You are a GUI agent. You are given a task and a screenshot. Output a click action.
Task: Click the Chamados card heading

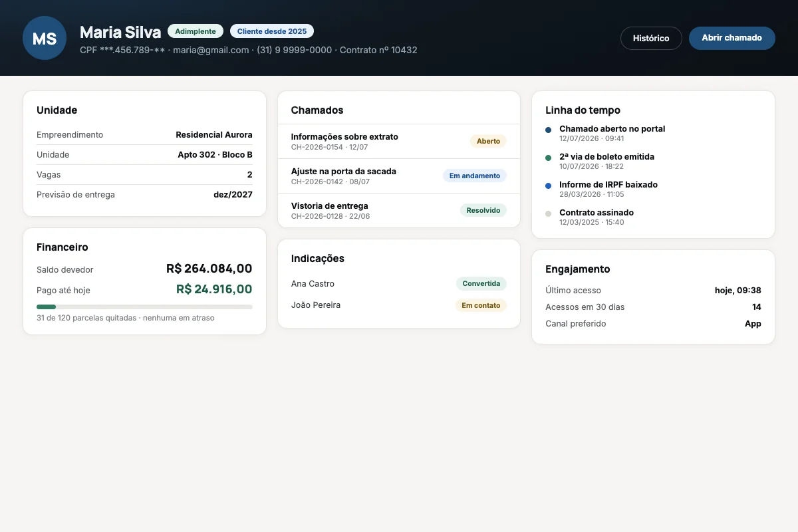(x=317, y=110)
